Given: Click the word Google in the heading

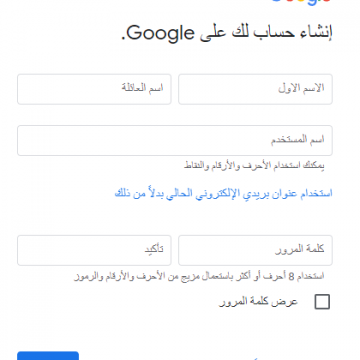Looking at the screenshot, I should (158, 33).
